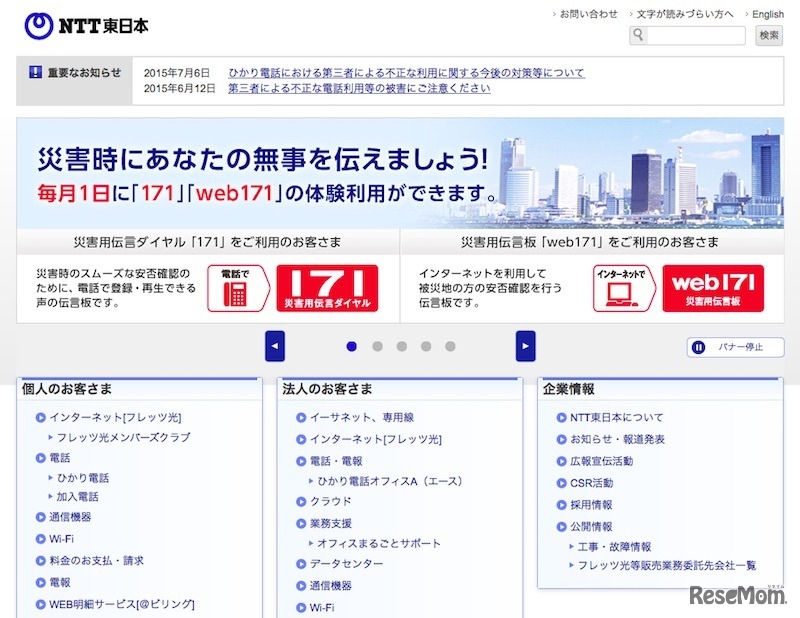Click arrow bullet icon beside CSR活動
The height and width of the screenshot is (618, 800).
pos(561,483)
